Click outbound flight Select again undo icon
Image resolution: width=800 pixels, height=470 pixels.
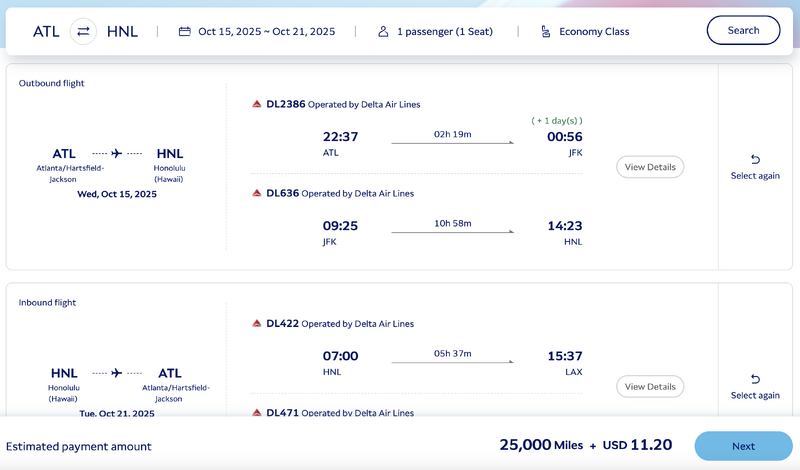click(x=755, y=159)
